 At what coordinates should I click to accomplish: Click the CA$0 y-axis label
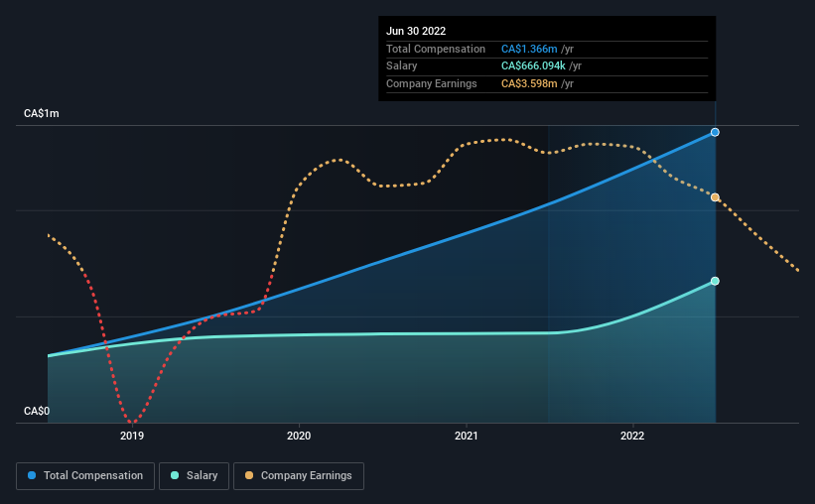coord(37,411)
